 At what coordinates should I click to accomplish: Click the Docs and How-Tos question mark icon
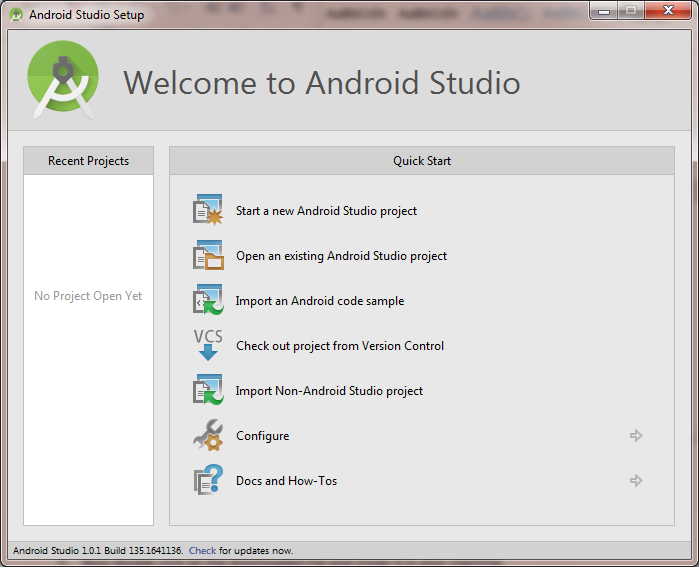(208, 480)
